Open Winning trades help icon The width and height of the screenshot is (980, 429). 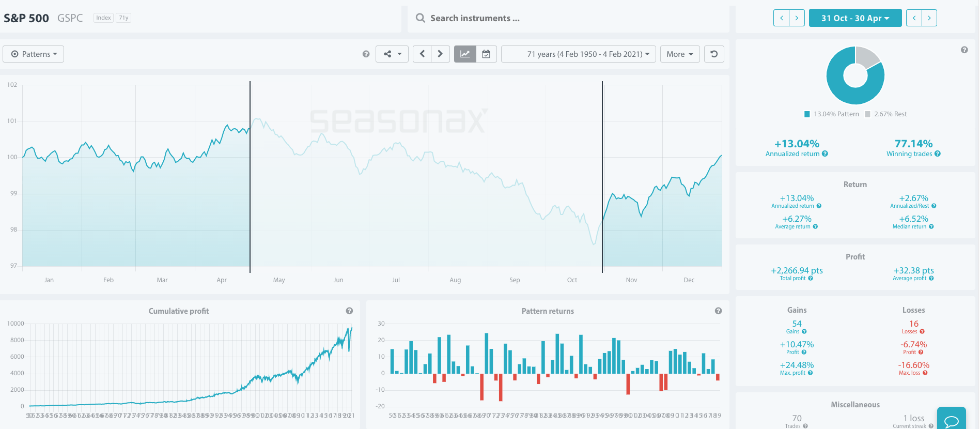pos(938,154)
